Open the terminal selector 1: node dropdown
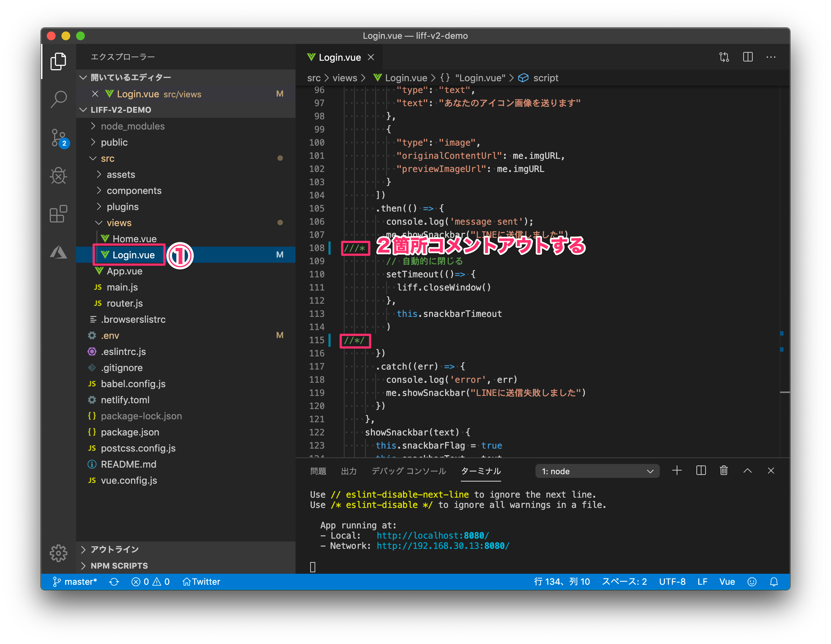831x644 pixels. pyautogui.click(x=597, y=471)
